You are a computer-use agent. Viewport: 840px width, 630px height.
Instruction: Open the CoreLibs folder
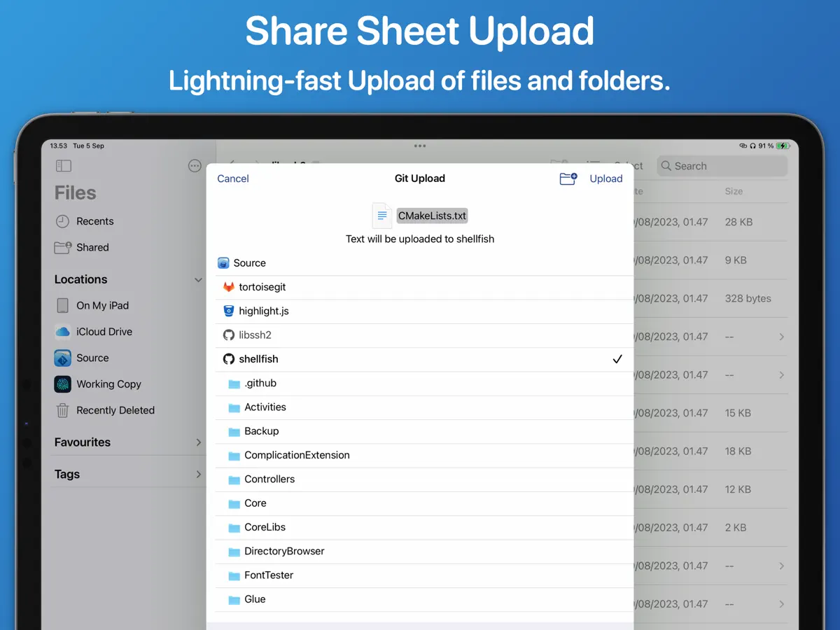click(420, 528)
